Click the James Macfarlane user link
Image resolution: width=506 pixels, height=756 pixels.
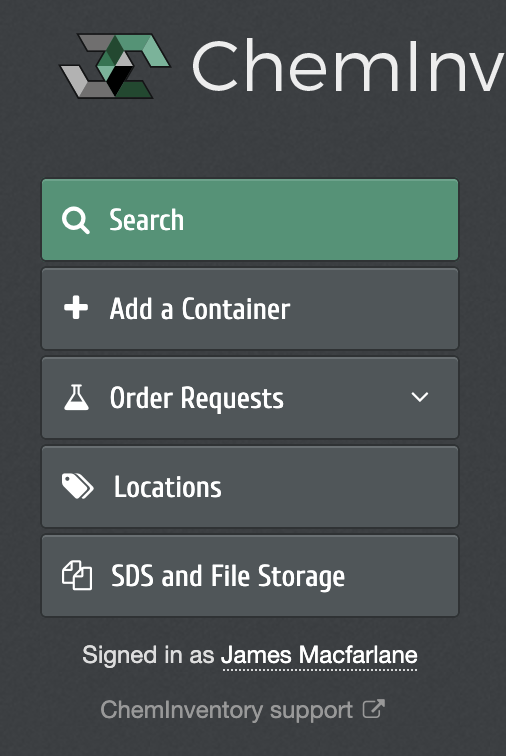(319, 655)
